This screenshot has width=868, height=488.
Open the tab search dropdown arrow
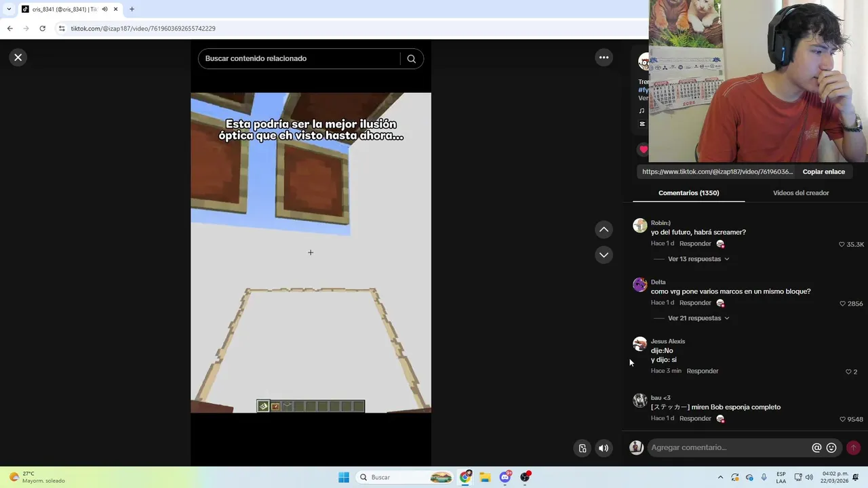coord(9,9)
